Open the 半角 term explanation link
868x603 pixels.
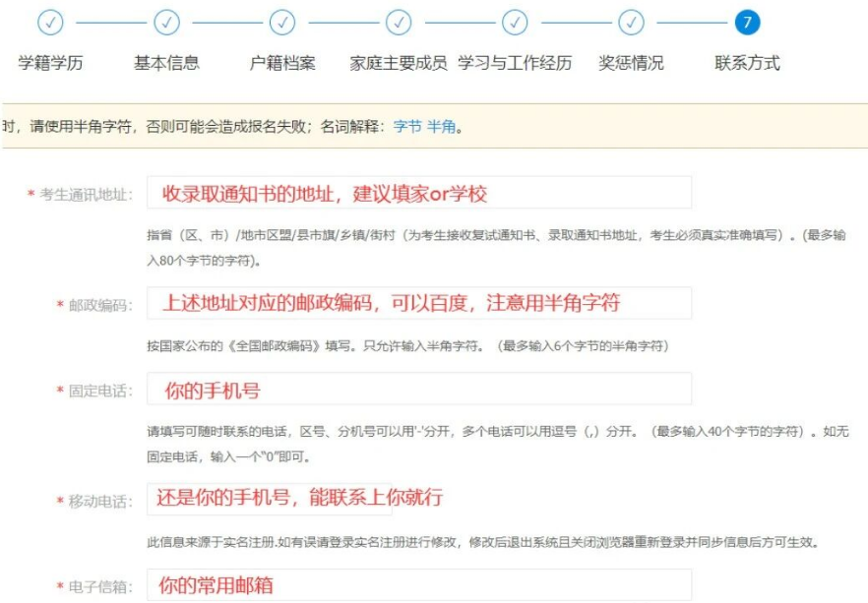click(441, 127)
